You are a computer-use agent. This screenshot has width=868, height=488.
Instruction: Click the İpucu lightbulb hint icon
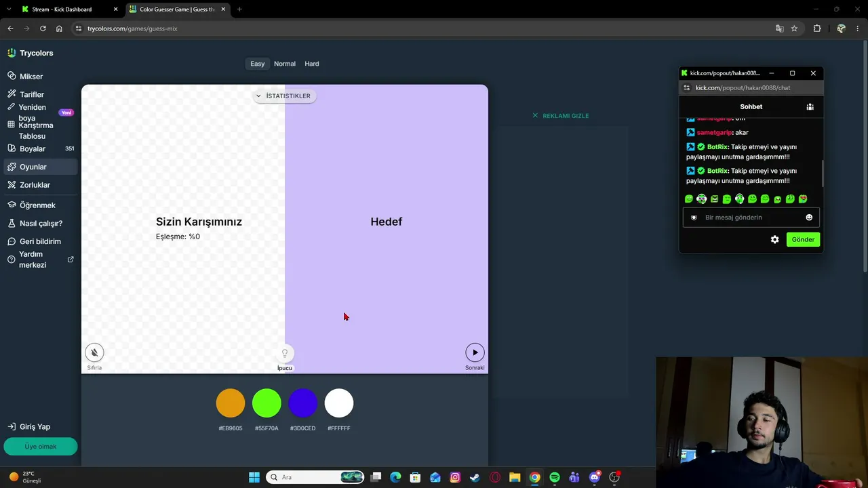(x=285, y=353)
